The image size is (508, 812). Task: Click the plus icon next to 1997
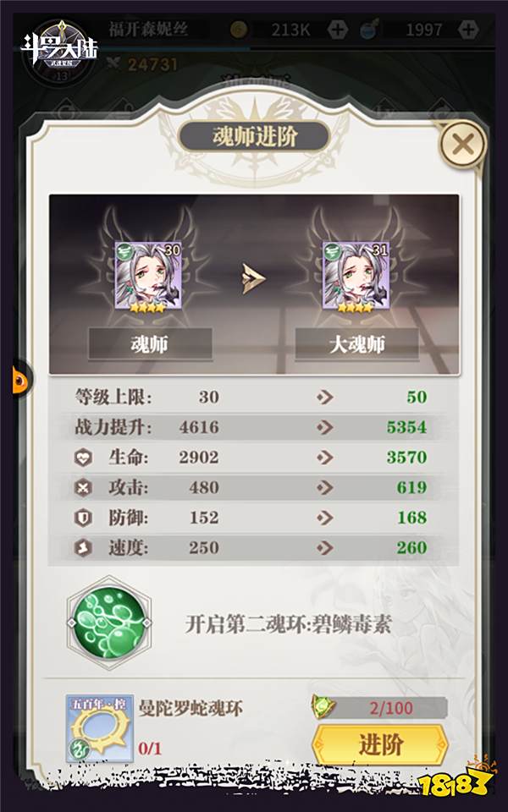pyautogui.click(x=468, y=30)
